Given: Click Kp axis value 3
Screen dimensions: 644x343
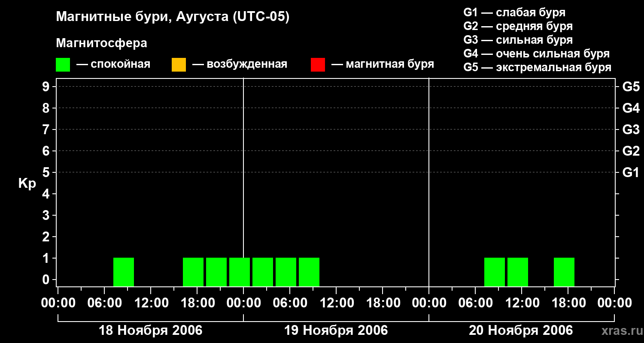Looking at the screenshot, I should [47, 215].
